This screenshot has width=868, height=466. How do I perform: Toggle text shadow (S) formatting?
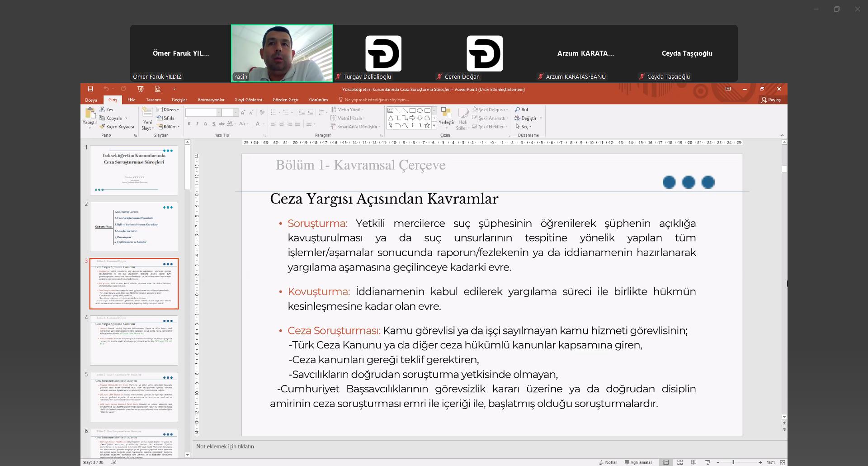213,124
